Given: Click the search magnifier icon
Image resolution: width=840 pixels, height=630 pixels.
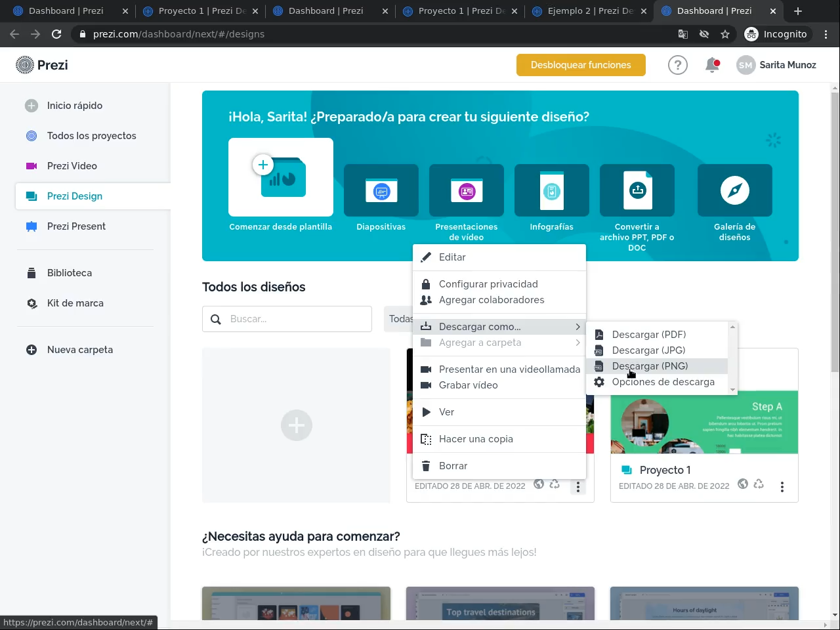Looking at the screenshot, I should (216, 319).
